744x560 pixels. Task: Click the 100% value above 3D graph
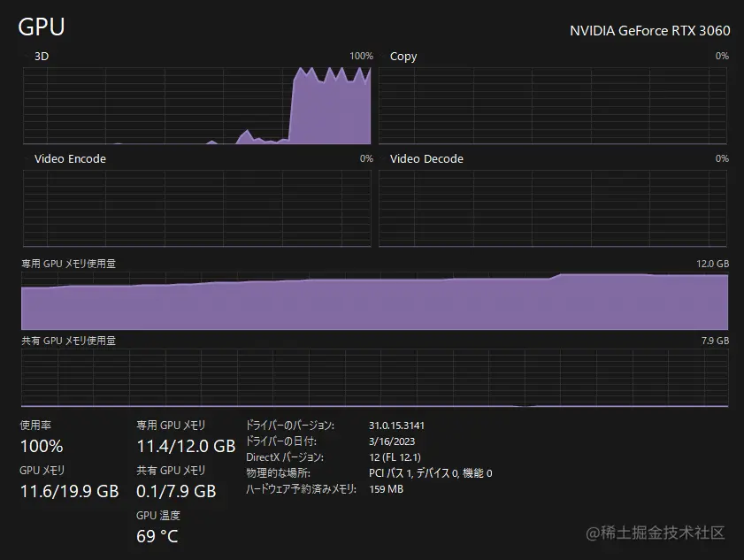(362, 56)
